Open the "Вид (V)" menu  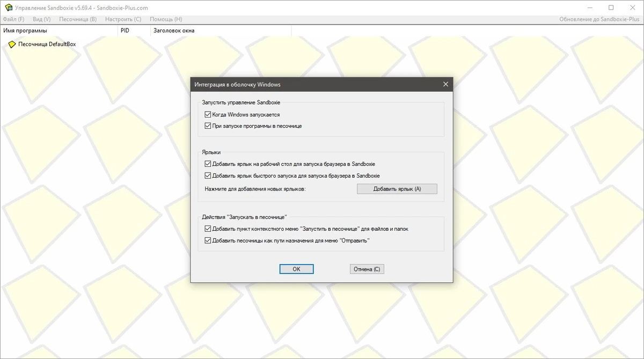pos(41,19)
